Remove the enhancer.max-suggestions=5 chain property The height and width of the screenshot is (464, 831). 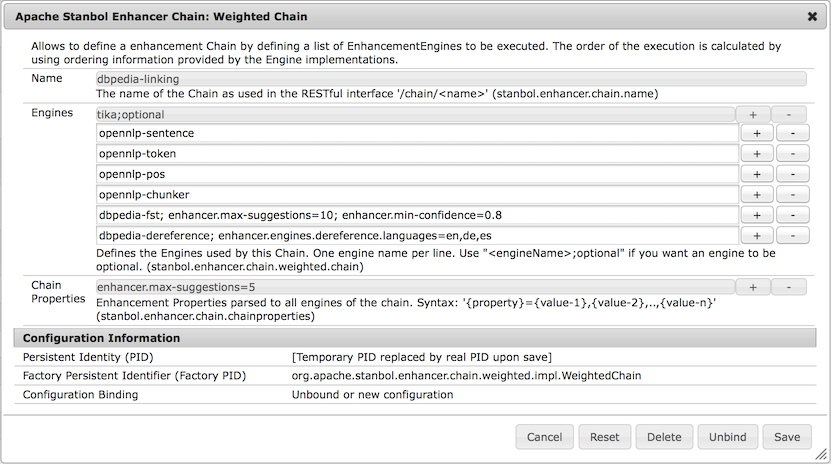pyautogui.click(x=789, y=287)
